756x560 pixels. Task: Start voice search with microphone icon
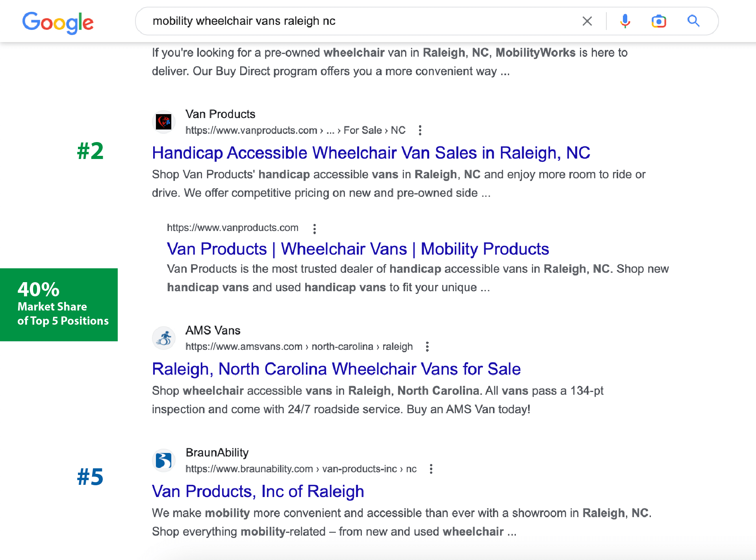pos(625,21)
